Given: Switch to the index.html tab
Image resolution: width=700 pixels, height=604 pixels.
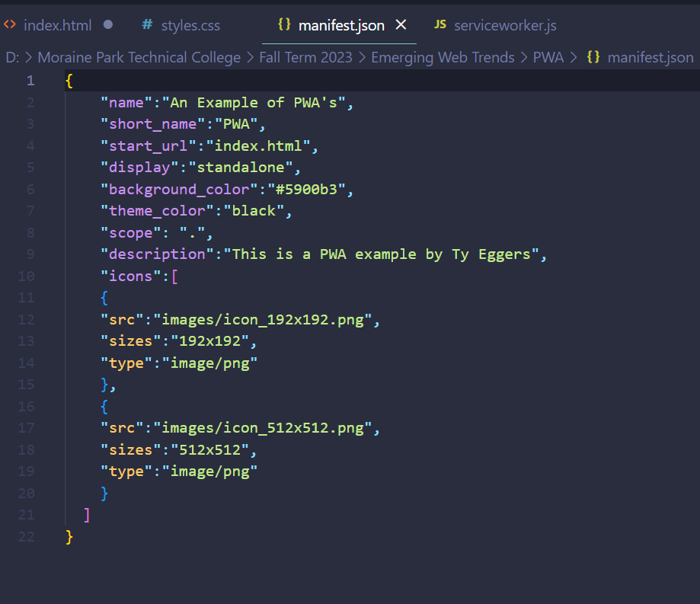Looking at the screenshot, I should pos(58,25).
